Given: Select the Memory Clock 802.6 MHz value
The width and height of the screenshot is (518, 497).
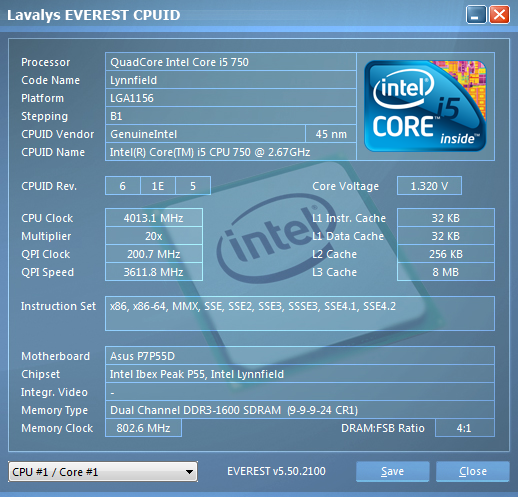Looking at the screenshot, I should [x=143, y=428].
